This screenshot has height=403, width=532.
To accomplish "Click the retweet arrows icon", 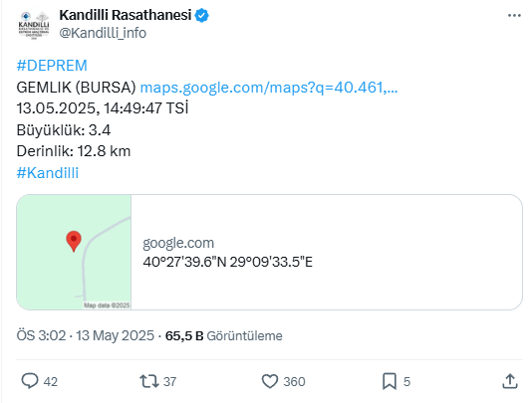I will [x=149, y=381].
